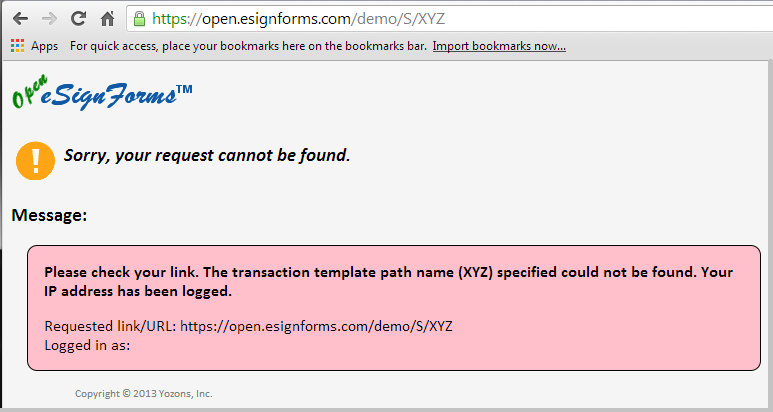Click the Import bookmarks now link

tap(499, 46)
